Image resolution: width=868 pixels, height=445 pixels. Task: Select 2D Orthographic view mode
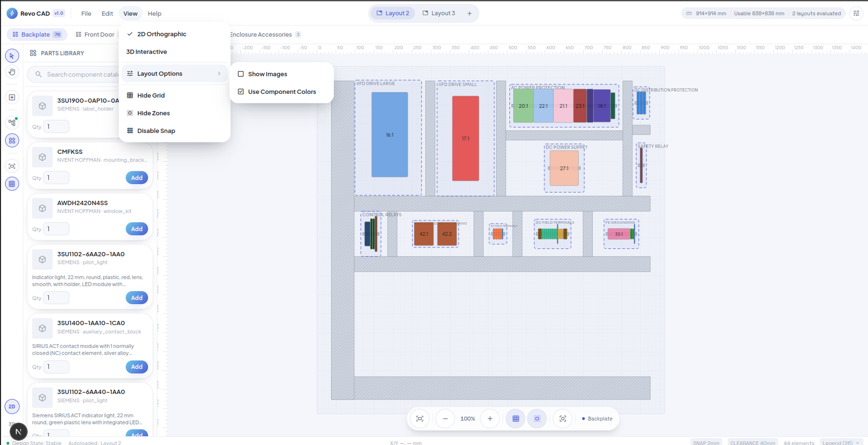click(174, 34)
